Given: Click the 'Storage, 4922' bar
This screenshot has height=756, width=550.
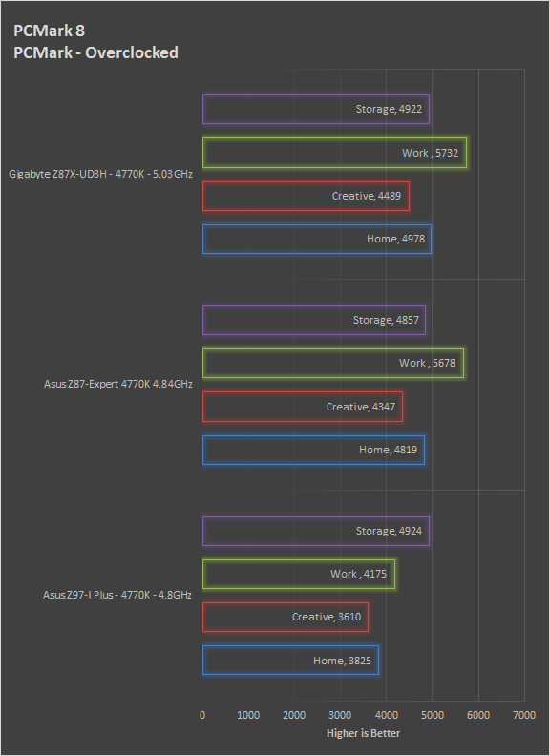Looking at the screenshot, I should (316, 110).
